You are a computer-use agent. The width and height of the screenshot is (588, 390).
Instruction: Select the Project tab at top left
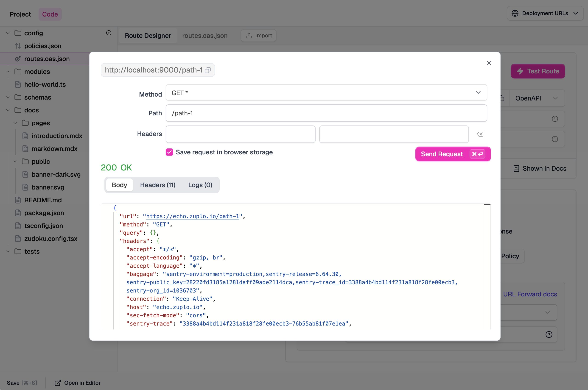pos(20,14)
